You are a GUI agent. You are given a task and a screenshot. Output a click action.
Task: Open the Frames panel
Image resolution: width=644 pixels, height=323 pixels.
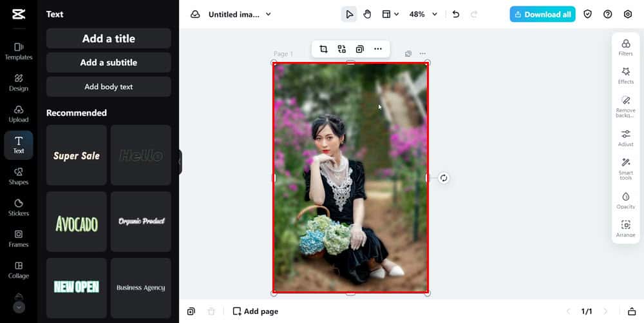pos(19,239)
